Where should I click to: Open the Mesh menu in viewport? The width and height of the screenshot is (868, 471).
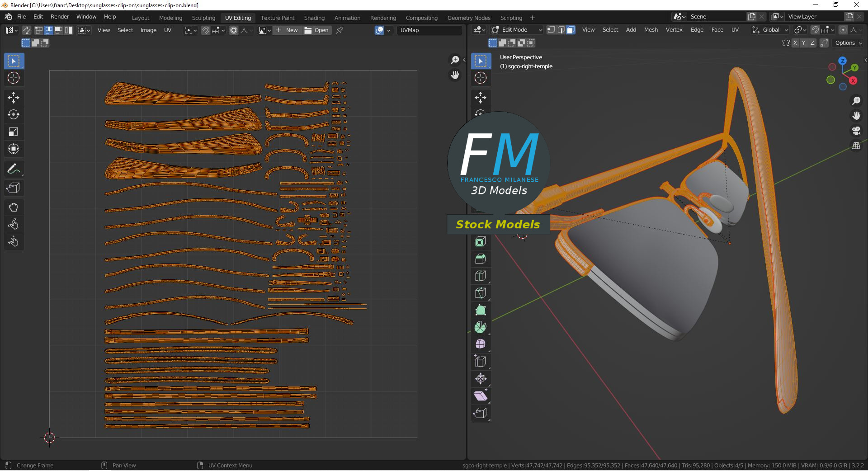651,30
